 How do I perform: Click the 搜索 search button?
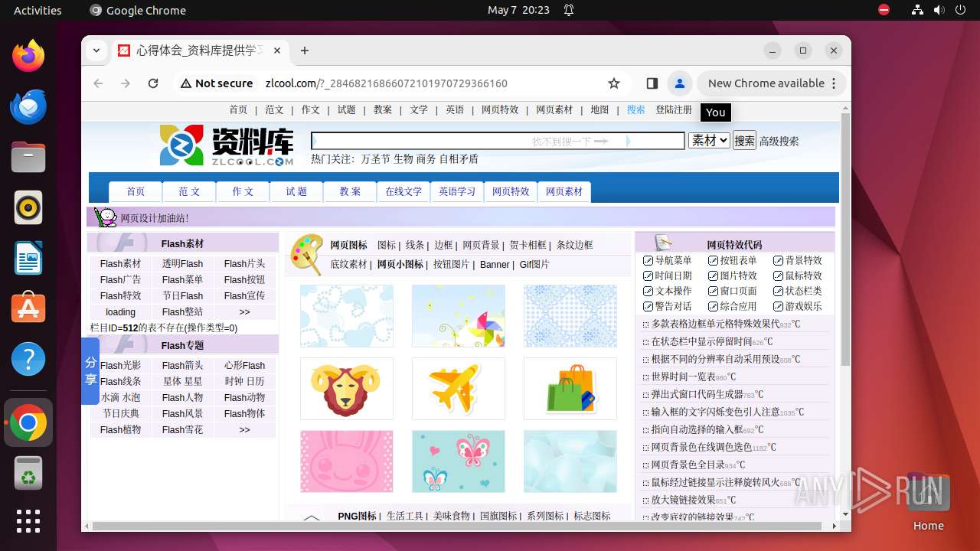pyautogui.click(x=744, y=141)
